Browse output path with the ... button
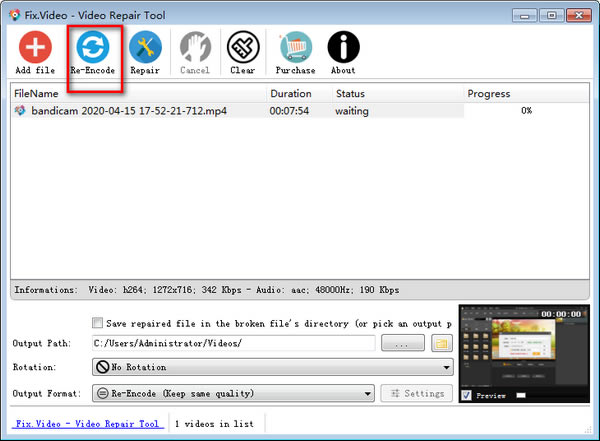 [x=403, y=343]
